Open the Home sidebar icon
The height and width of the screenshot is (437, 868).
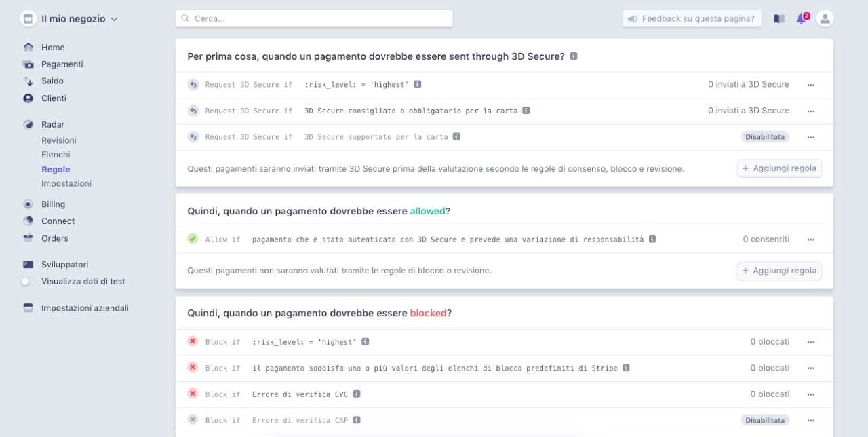coord(28,47)
